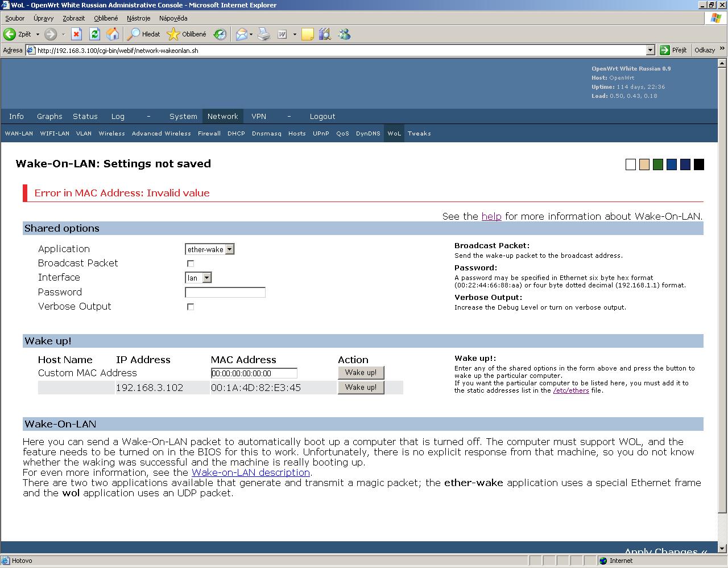Click the Internet zone globe in status bar

pyautogui.click(x=603, y=561)
